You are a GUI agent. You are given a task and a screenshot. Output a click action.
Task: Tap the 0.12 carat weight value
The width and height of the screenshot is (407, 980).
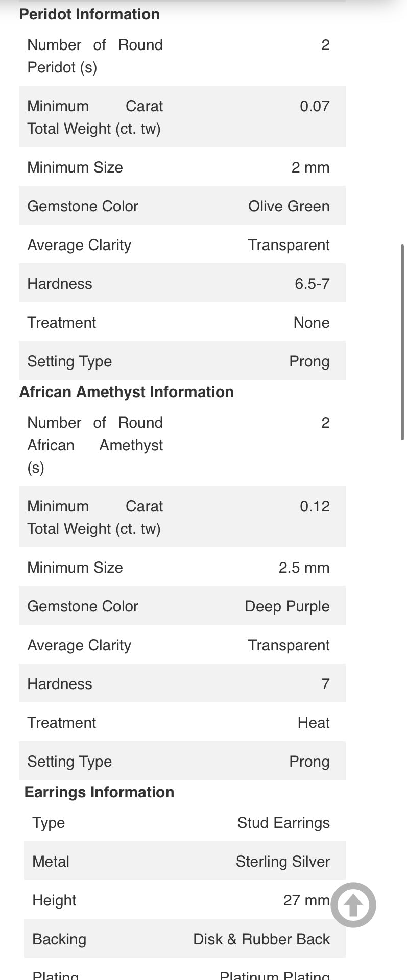[315, 506]
